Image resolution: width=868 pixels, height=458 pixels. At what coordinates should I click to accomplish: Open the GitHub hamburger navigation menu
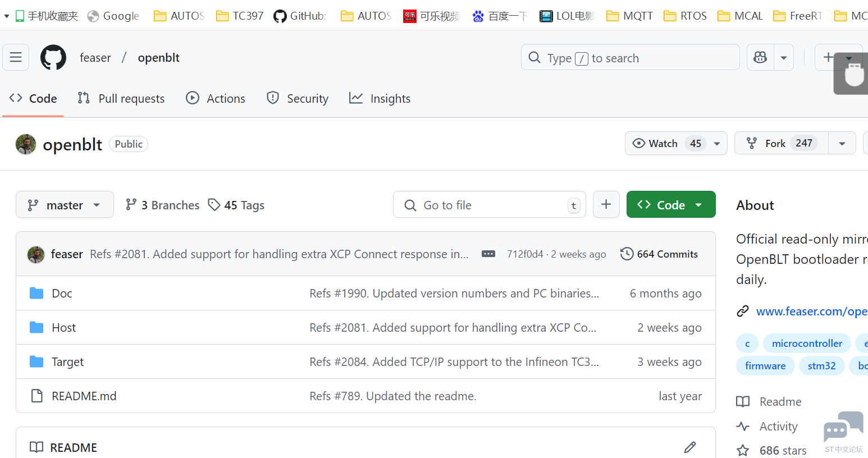pyautogui.click(x=16, y=57)
